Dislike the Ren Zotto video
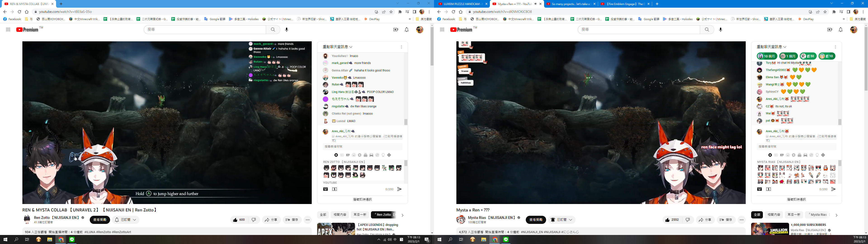Image resolution: width=868 pixels, height=244 pixels. (x=254, y=220)
